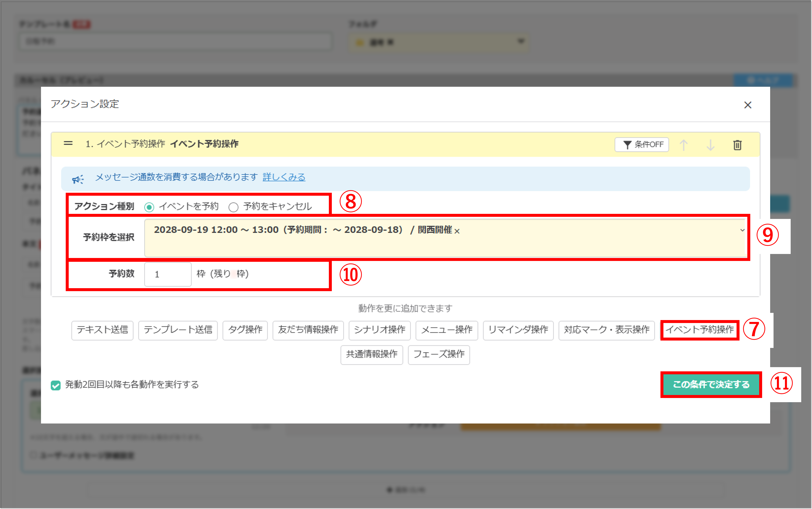Image resolution: width=812 pixels, height=509 pixels.
Task: Move the action down with the arrow icon
Action: [710, 145]
